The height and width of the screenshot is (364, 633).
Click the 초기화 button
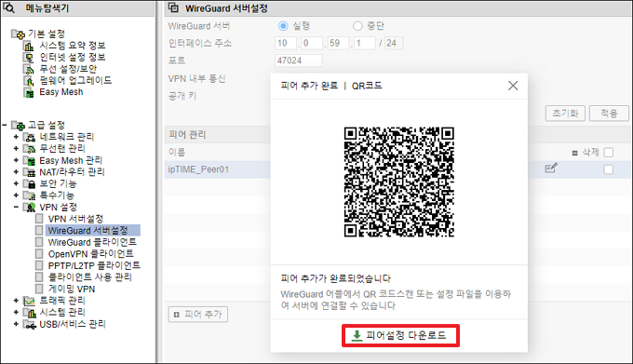(x=565, y=114)
